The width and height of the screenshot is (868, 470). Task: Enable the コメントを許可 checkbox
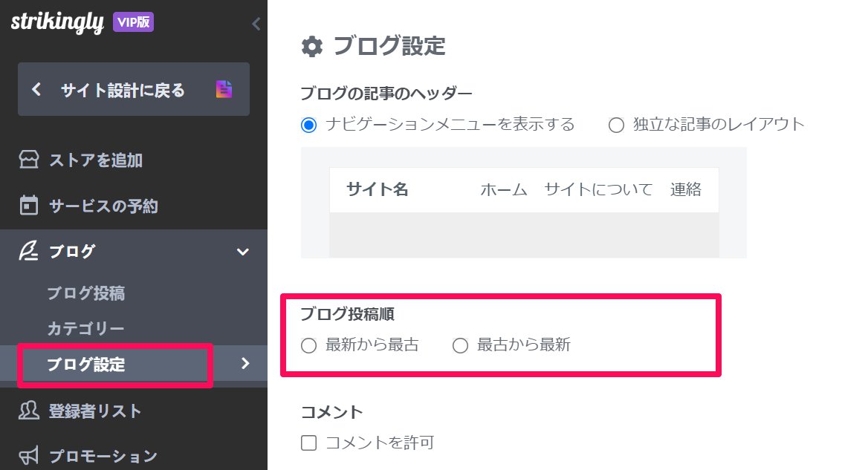(309, 443)
